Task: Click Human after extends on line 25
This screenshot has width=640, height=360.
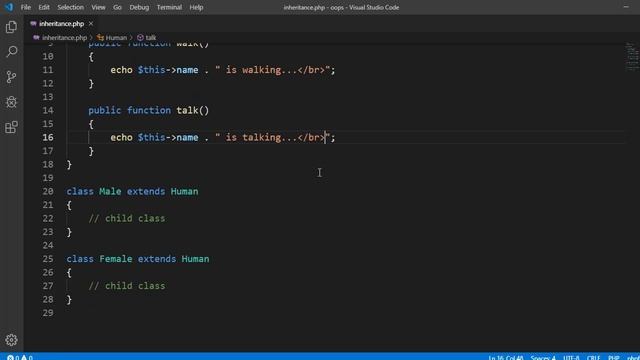Action: pos(196,259)
